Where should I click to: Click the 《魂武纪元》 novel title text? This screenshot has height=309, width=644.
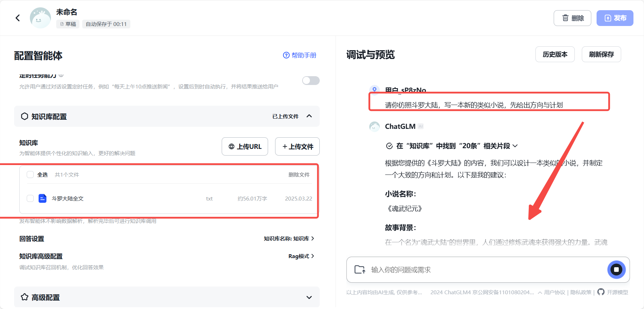[x=404, y=209]
